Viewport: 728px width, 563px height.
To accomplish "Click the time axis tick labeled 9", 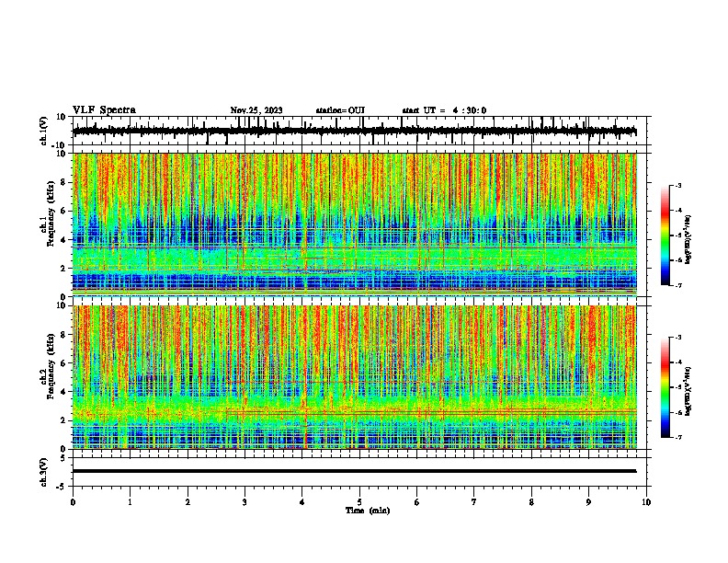I will point(588,502).
